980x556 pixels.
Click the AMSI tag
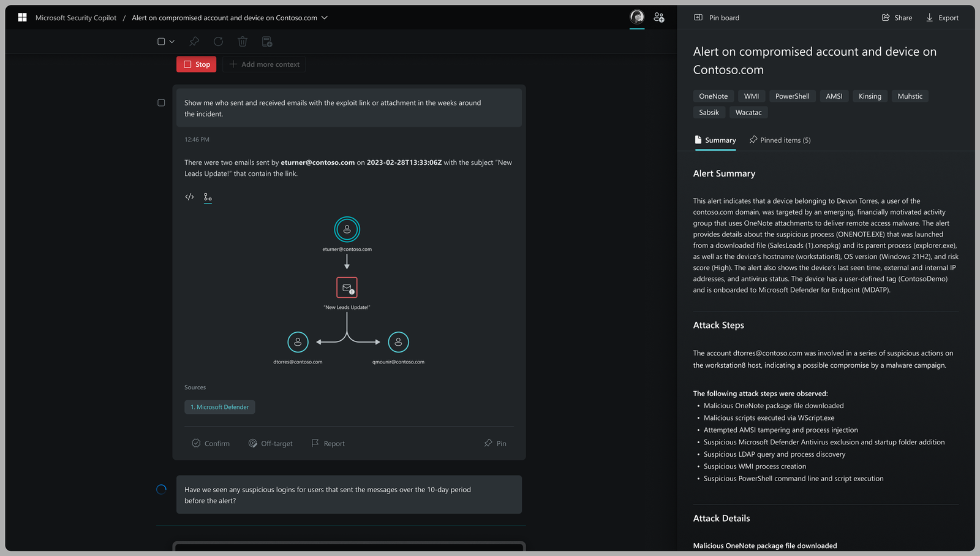click(x=834, y=96)
